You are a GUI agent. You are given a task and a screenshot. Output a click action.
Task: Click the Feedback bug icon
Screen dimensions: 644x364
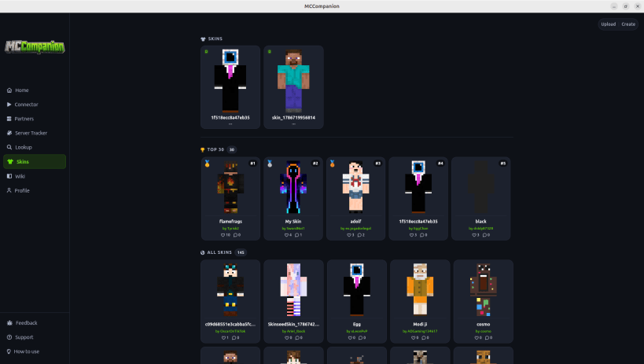(9, 323)
